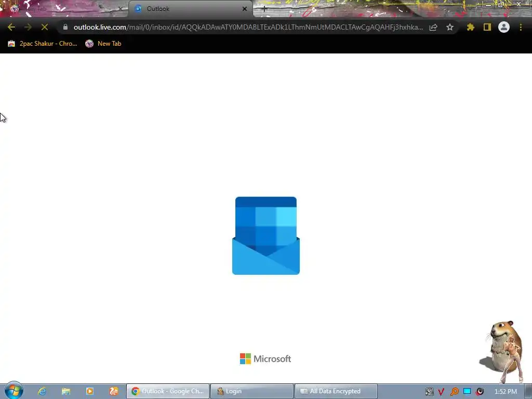Switch to Outlook - Google Chrome taskbar button
The width and height of the screenshot is (532, 399).
(168, 391)
